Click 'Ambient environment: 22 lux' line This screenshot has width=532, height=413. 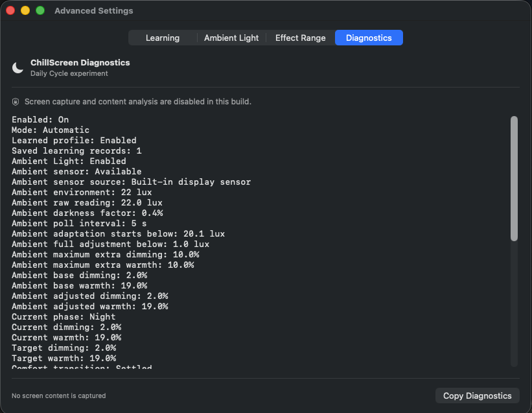82,192
